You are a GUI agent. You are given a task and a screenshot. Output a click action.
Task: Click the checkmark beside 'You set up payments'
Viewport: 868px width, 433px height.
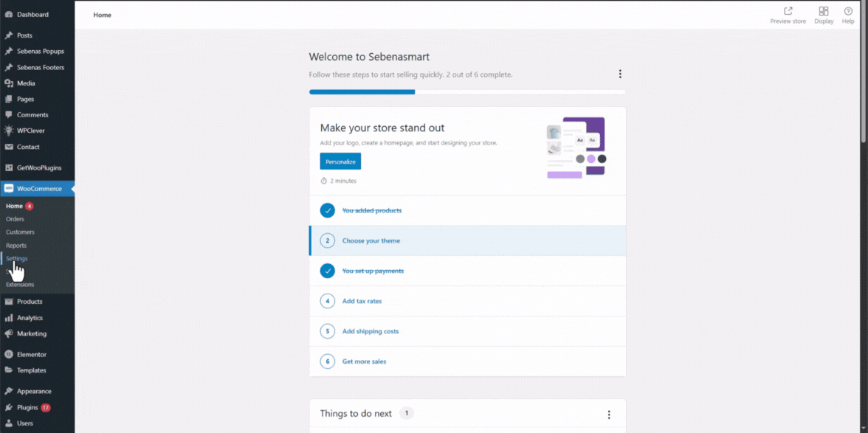[x=328, y=271]
